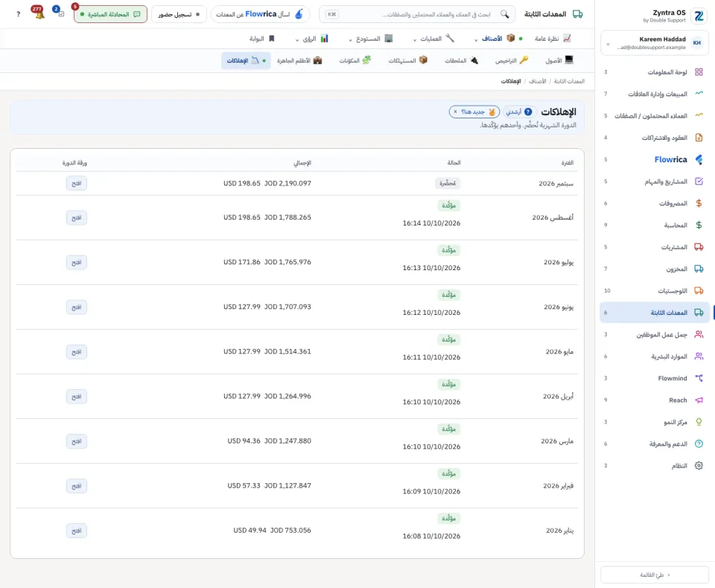Screen dimensions: 715x588
Task: Click the تسجيل حضور check-in button
Action: coord(179,14)
